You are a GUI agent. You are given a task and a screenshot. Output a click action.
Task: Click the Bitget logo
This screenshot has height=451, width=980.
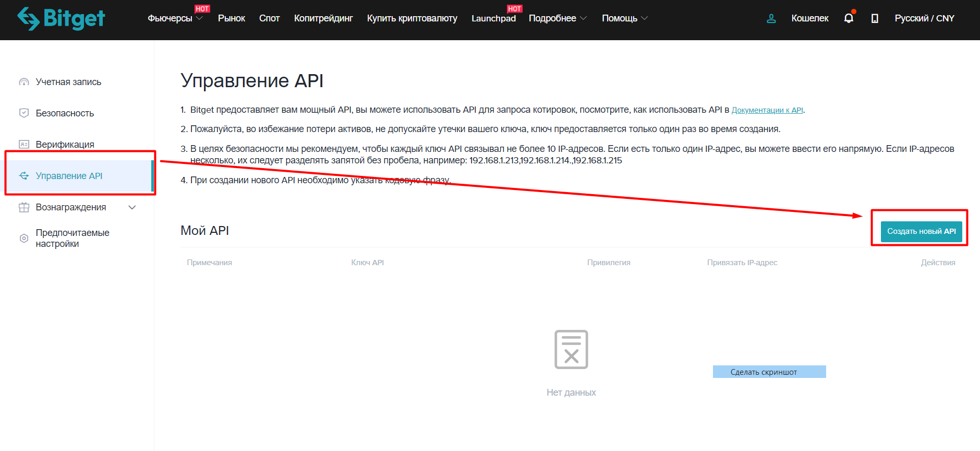click(x=61, y=19)
